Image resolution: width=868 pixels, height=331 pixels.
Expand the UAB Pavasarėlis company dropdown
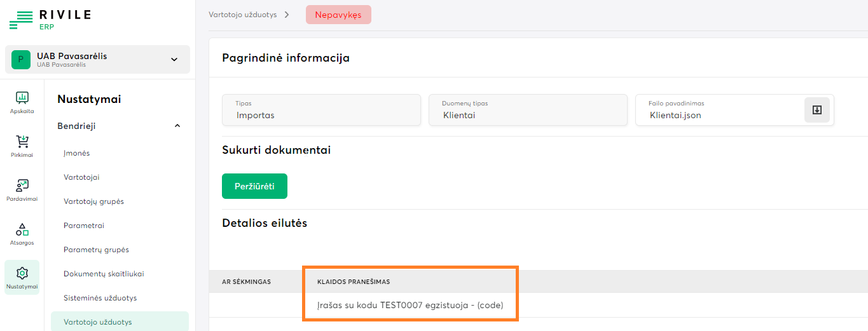(174, 60)
